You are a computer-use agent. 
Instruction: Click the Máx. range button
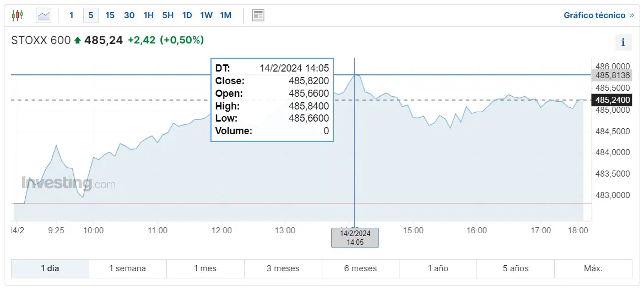click(593, 269)
